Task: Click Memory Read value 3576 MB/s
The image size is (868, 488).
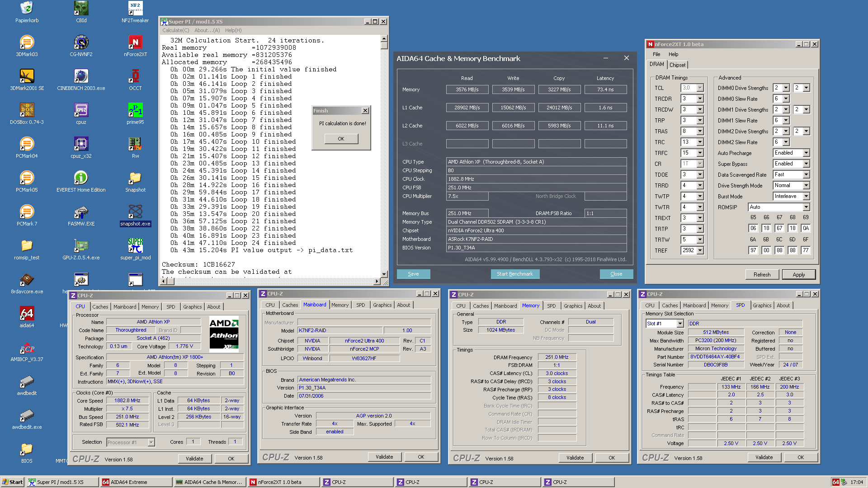Action: [467, 89]
